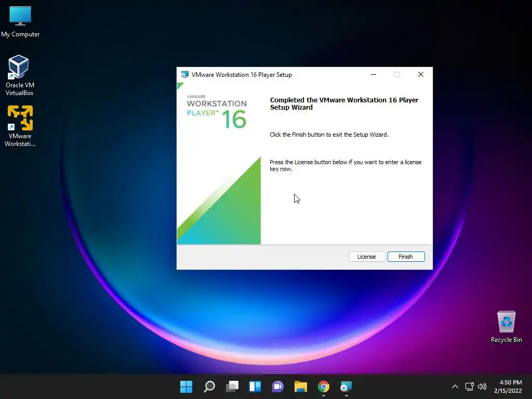The height and width of the screenshot is (399, 532).
Task: Open volume control in system tray
Action: click(482, 387)
